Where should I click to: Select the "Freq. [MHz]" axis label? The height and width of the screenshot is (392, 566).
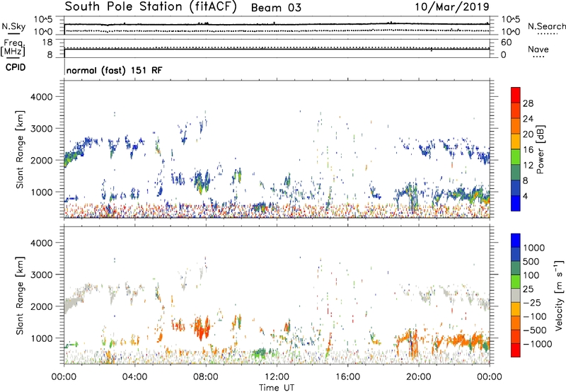click(13, 47)
